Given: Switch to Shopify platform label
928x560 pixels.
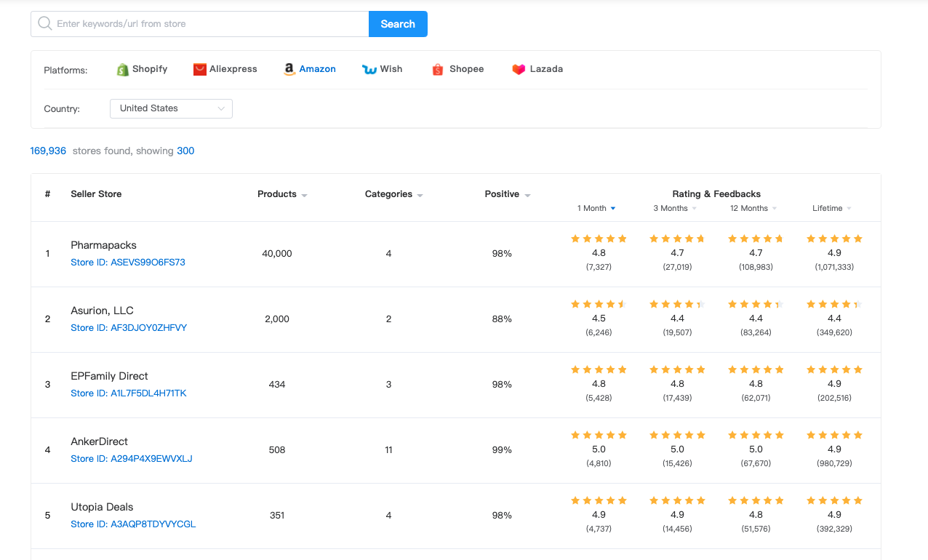Looking at the screenshot, I should tap(150, 69).
